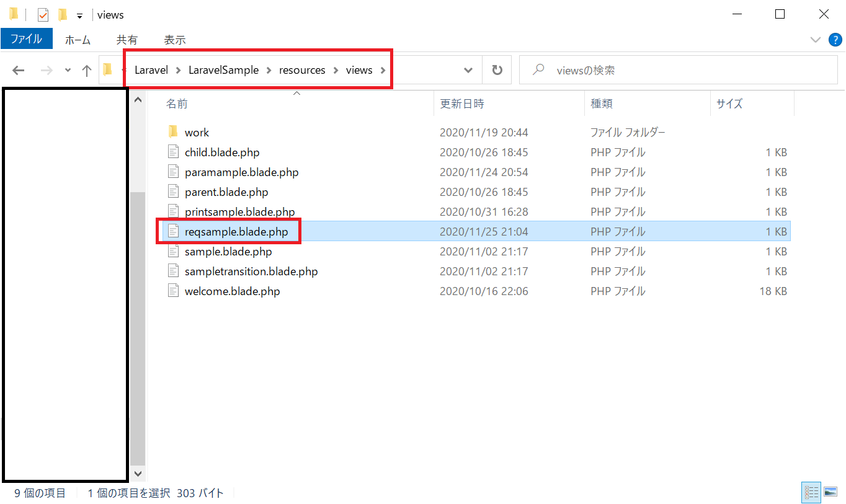Open the address bar history dropdown
The image size is (846, 504).
[x=468, y=70]
